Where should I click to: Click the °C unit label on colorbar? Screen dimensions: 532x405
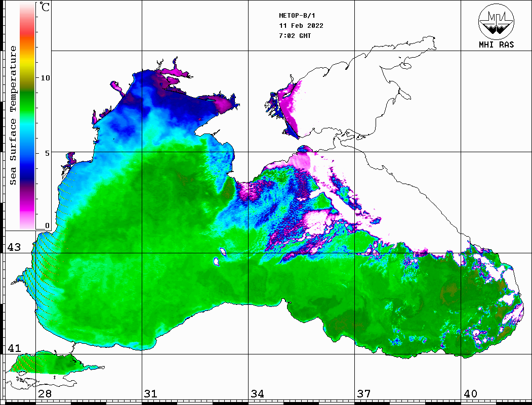(45, 7)
